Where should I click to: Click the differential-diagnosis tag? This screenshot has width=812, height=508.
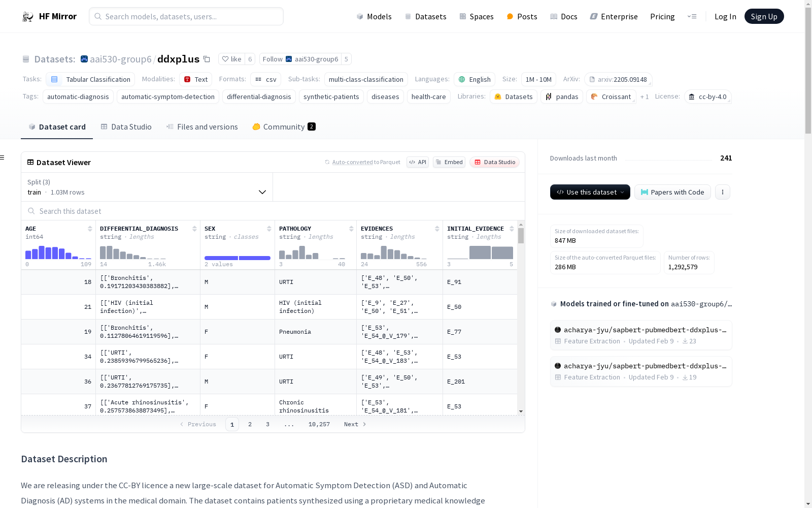pyautogui.click(x=259, y=97)
